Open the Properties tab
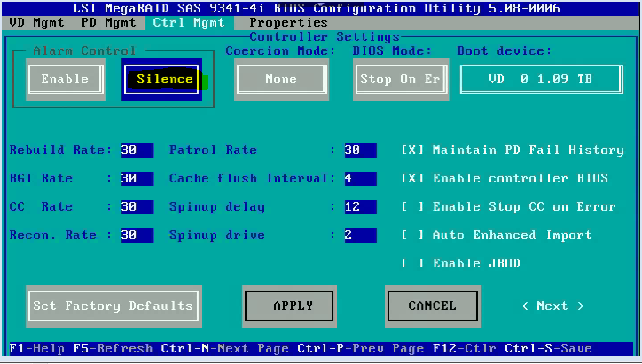The height and width of the screenshot is (364, 642). [x=288, y=22]
